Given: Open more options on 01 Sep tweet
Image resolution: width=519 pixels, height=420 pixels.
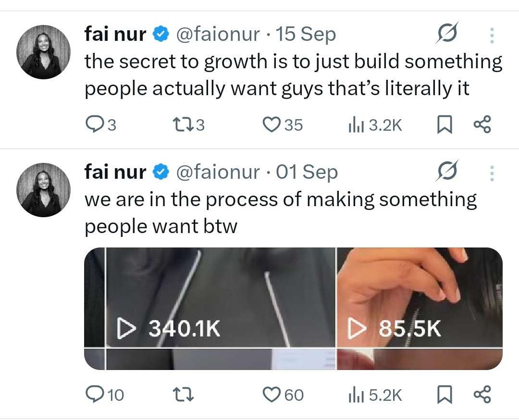Looking at the screenshot, I should tap(492, 173).
